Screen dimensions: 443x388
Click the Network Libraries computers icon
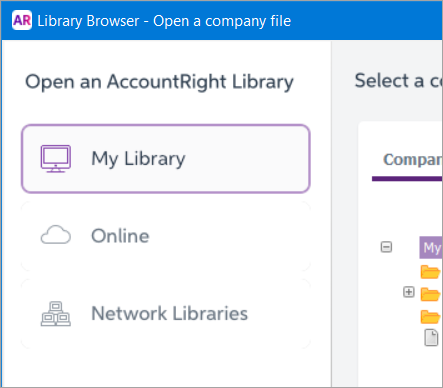[56, 314]
